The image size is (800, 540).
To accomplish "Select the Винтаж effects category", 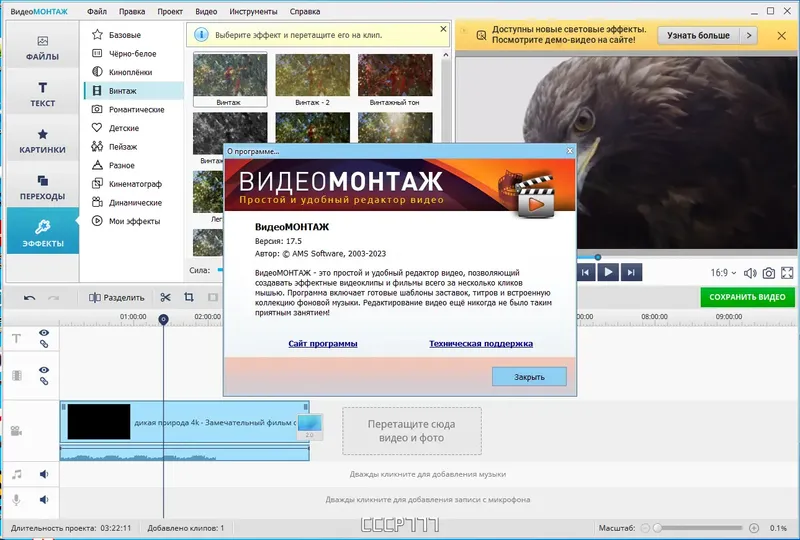I will (x=133, y=91).
